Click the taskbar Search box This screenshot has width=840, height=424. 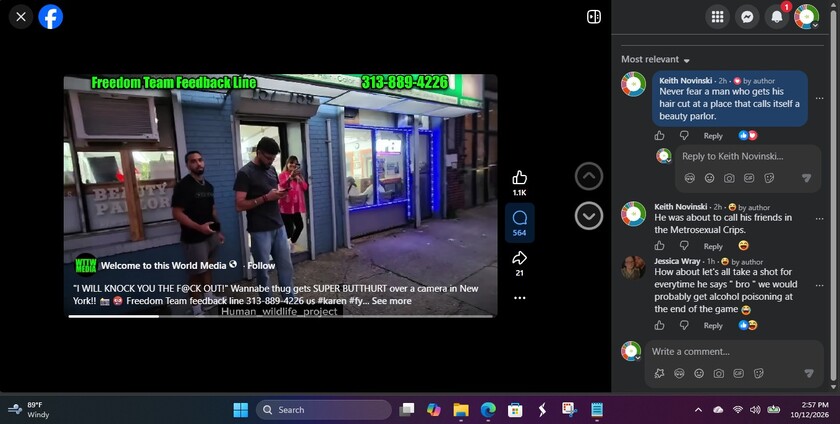point(324,410)
